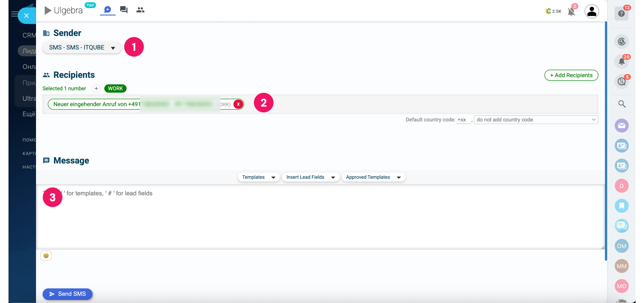Expand the Sender SMS - ITQUBE dropdown
This screenshot has width=644, height=303.
(82, 47)
